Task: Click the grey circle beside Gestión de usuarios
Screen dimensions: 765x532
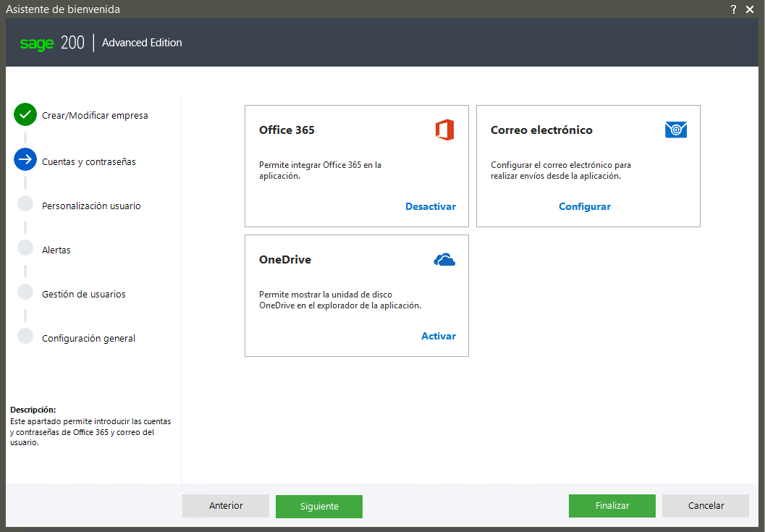Action: pos(25,292)
